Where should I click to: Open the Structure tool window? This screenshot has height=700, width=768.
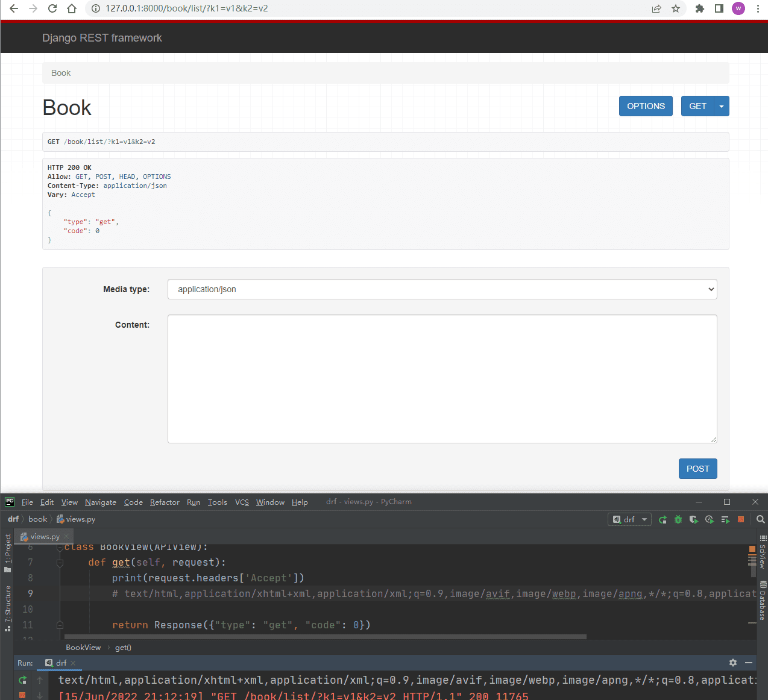(8, 608)
